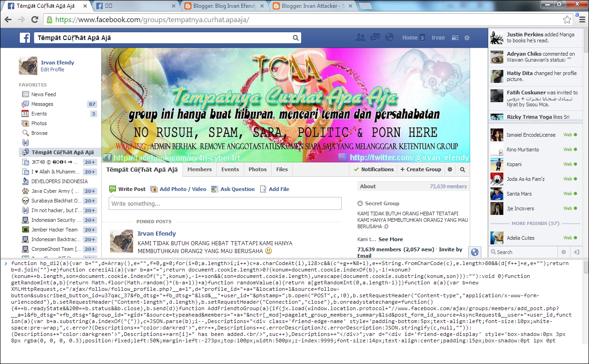Open the notifications globe icon

point(389,38)
